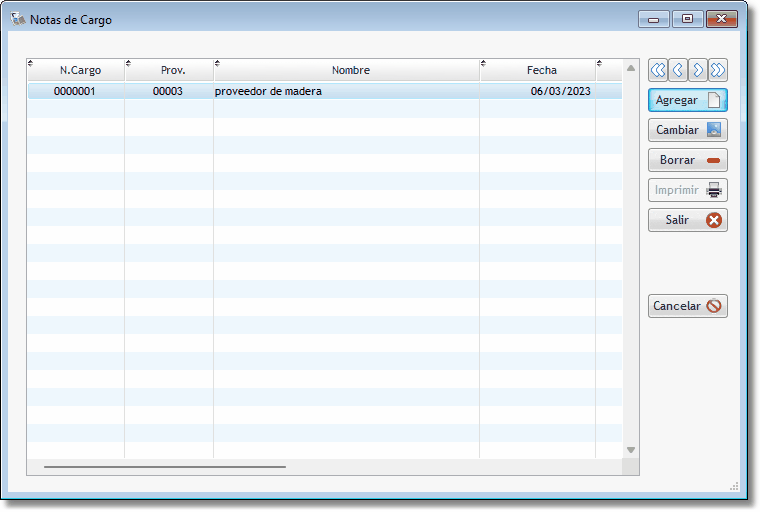Click the horizontal scrollbar thumb
Screen dimensions: 760x512
click(165, 467)
